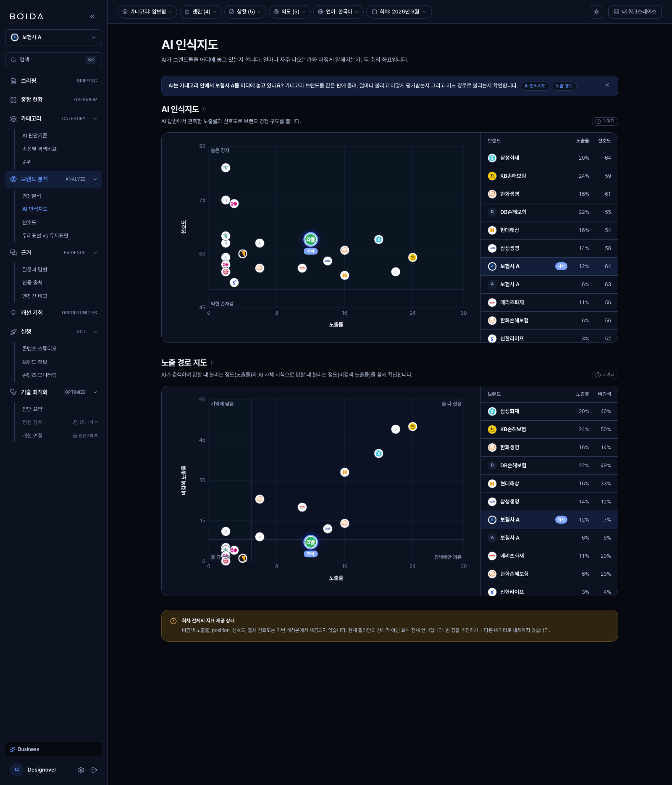
Task: Open 브랜드 허브 under 실행
Action: [x=35, y=362]
